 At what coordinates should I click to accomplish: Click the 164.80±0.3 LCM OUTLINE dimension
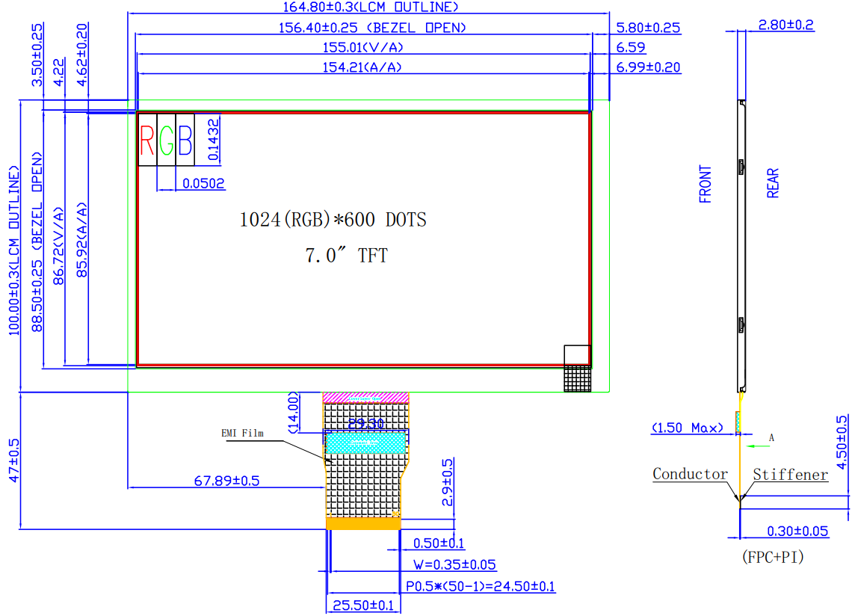click(369, 7)
